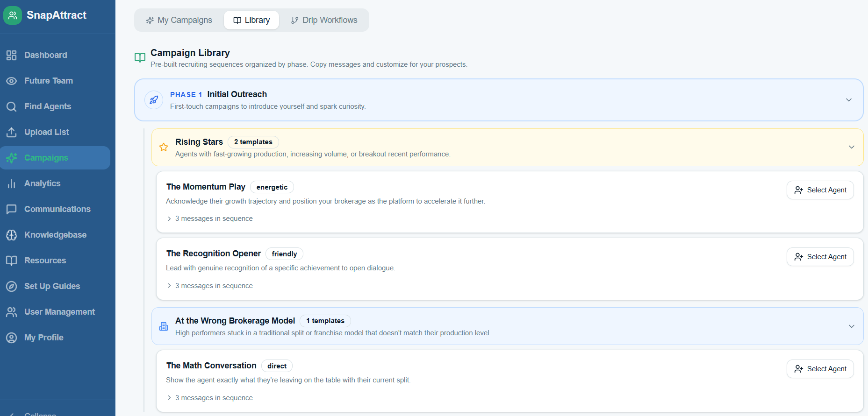
Task: Click the Knowledgebase brain icon
Action: 12,235
